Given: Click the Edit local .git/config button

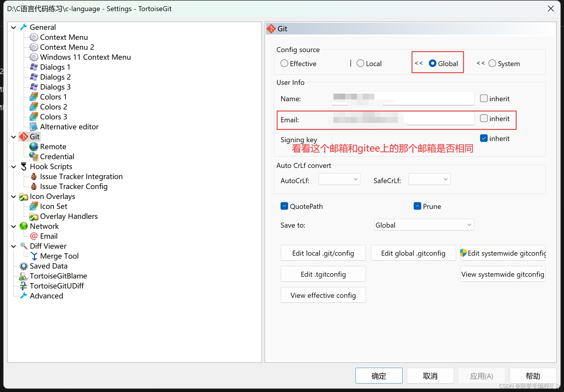Looking at the screenshot, I should 323,253.
